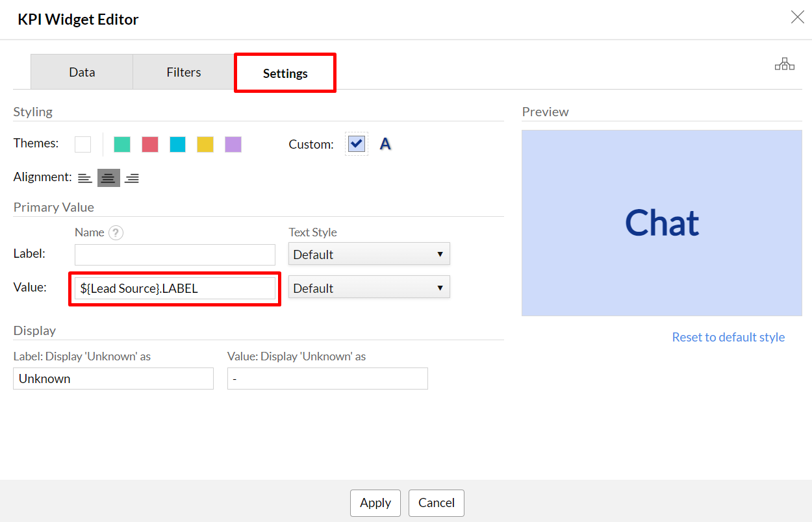Open Value Text Style dropdown

coord(368,288)
